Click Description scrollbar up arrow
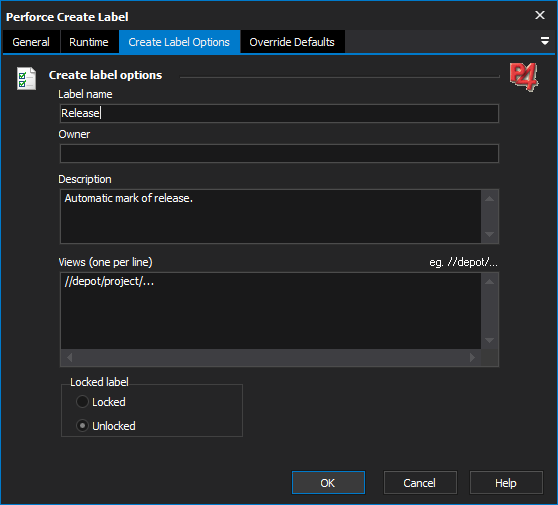 pos(490,199)
